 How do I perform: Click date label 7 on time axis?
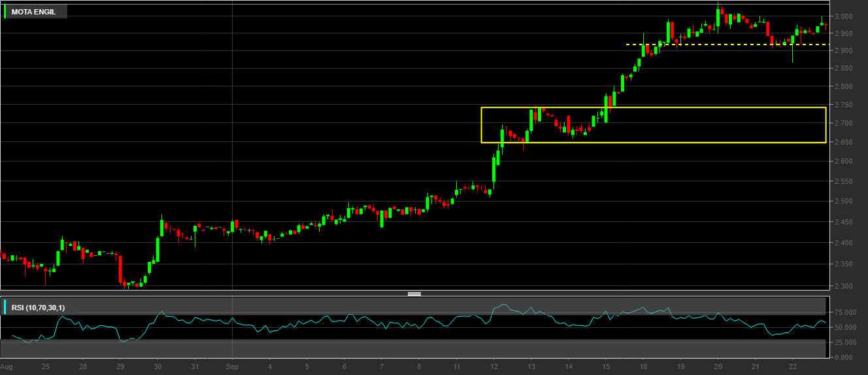coord(382,367)
